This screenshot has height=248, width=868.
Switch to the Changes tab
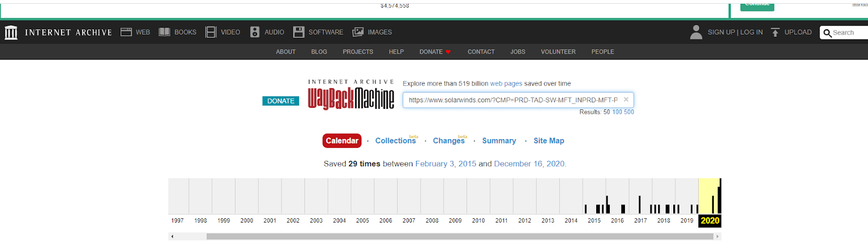449,141
